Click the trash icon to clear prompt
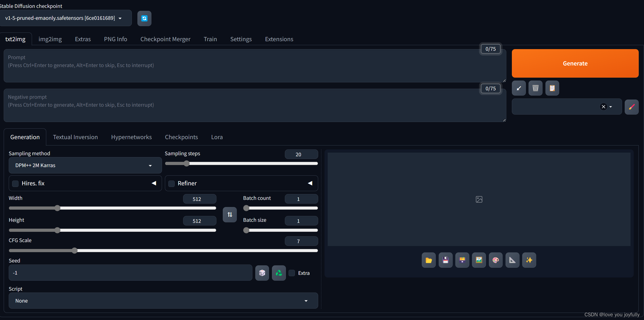This screenshot has height=320, width=644. point(535,88)
